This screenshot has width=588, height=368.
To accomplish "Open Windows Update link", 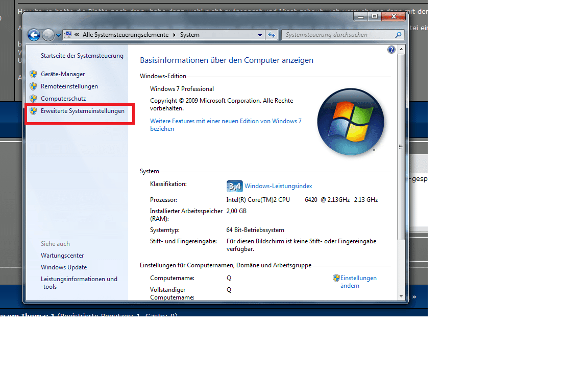I will (64, 267).
